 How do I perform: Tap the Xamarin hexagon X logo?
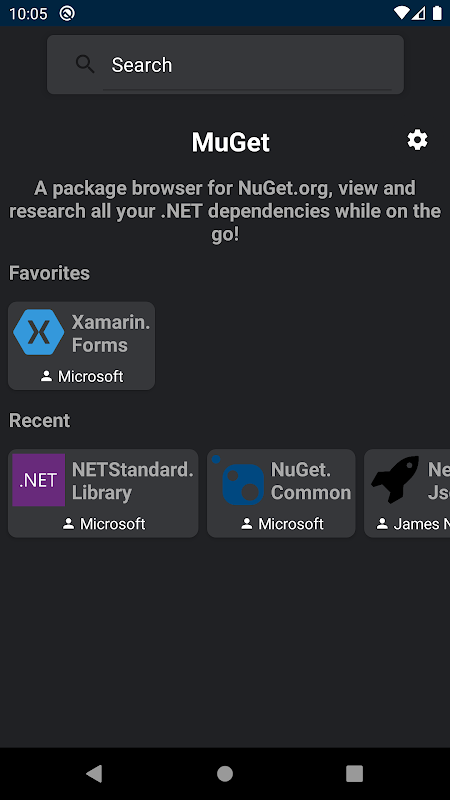point(38,332)
